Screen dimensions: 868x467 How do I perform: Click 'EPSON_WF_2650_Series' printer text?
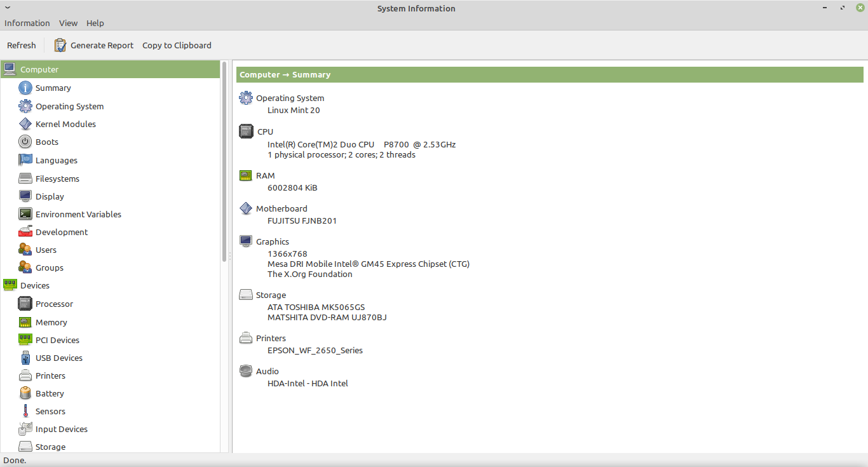315,350
